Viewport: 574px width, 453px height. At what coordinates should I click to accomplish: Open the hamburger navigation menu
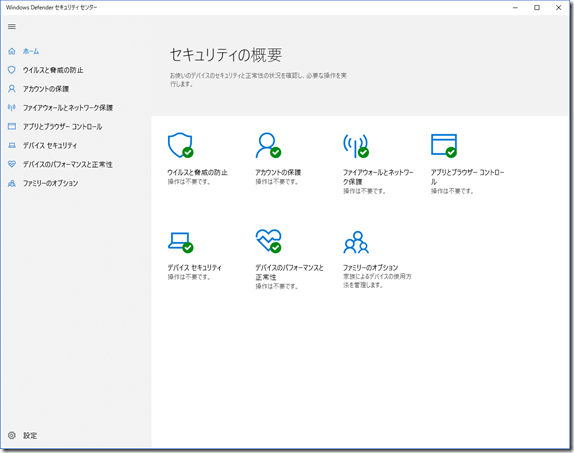pyautogui.click(x=12, y=26)
